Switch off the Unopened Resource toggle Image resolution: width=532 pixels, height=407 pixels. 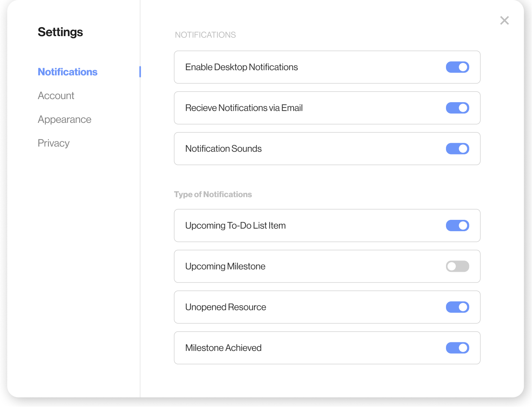click(x=457, y=307)
